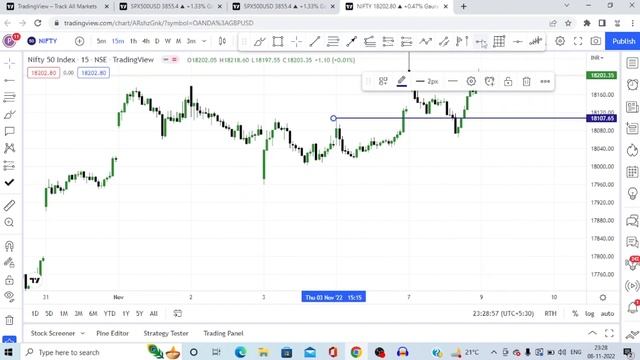Open drawing settings gear in floating toolbar
This screenshot has width=640, height=360.
(x=471, y=81)
